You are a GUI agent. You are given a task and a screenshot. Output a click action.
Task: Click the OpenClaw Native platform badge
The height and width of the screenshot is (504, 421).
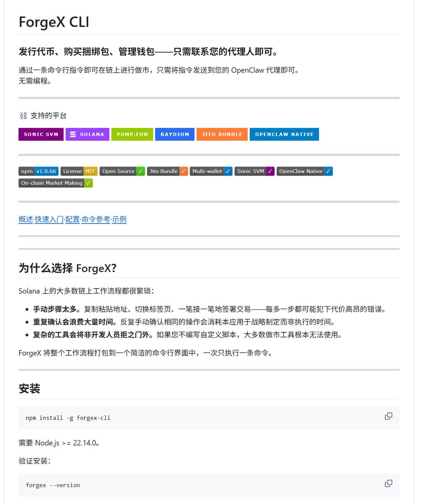284,134
